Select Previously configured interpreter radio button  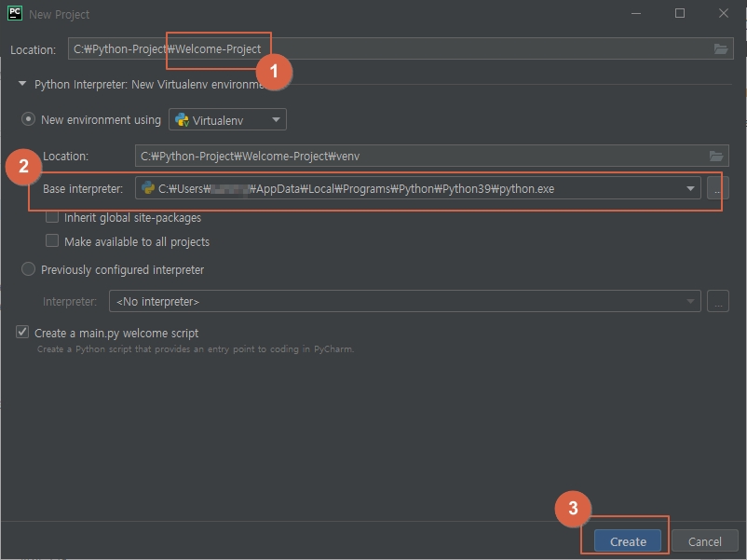pyautogui.click(x=28, y=269)
